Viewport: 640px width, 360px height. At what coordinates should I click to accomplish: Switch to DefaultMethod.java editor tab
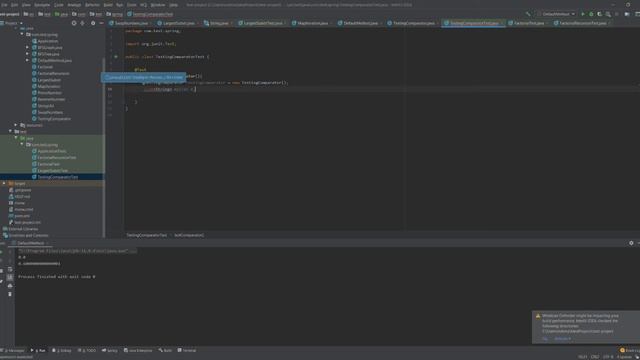[x=359, y=23]
